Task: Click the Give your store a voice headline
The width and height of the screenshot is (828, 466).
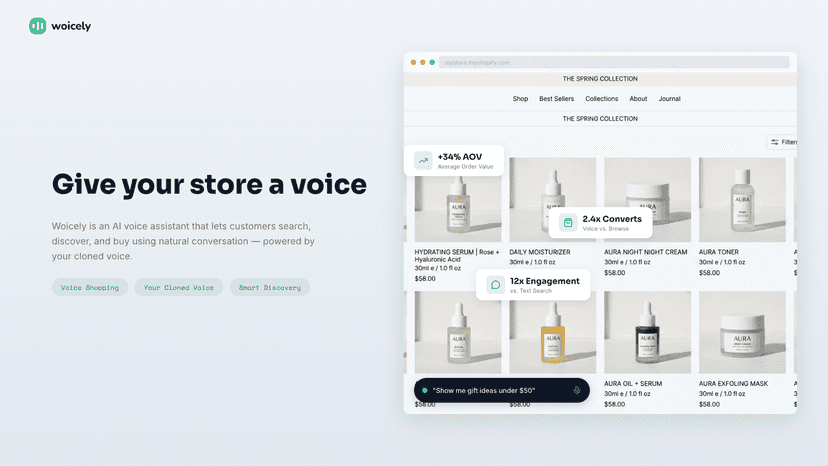Action: coord(209,184)
